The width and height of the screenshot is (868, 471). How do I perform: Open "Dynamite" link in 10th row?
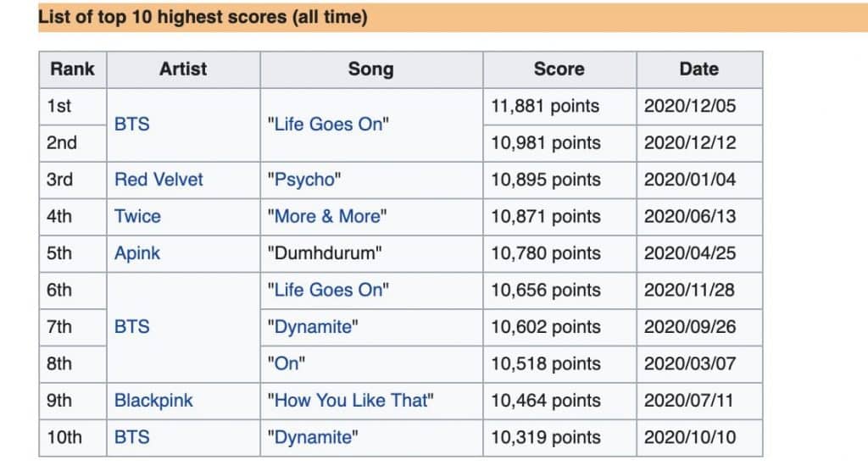tap(313, 437)
